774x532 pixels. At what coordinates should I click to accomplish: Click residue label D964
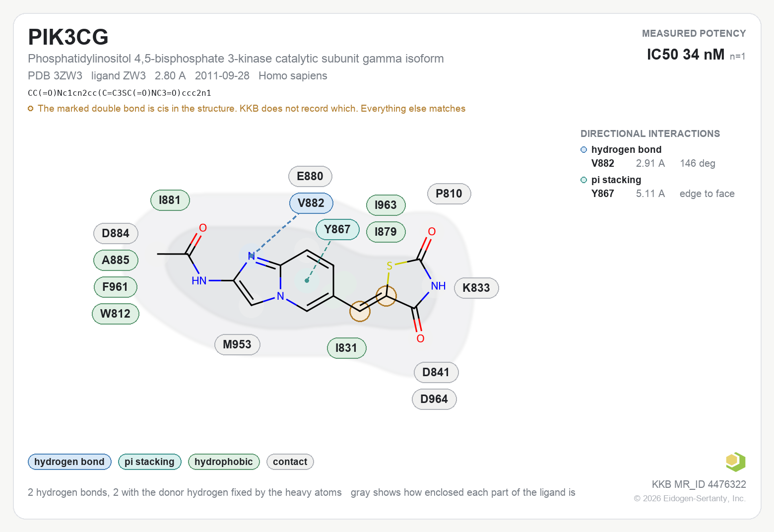pyautogui.click(x=434, y=399)
